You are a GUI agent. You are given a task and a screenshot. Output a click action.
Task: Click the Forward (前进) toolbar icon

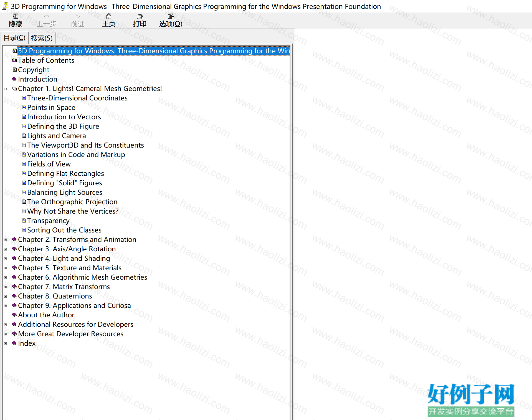click(x=78, y=16)
